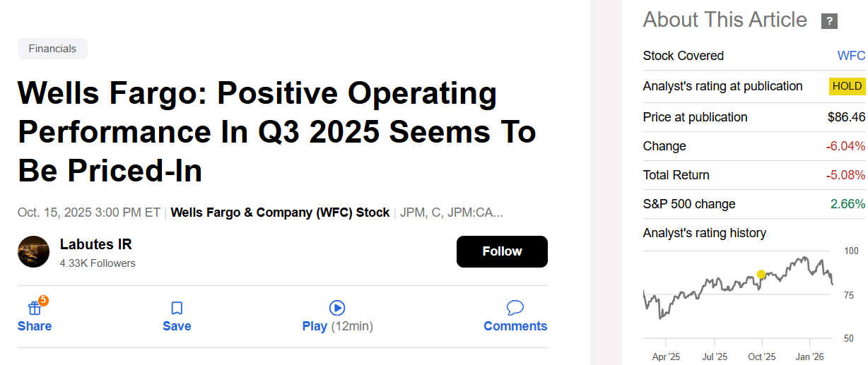Click the Play audio circle icon
Viewport: 868px width, 365px height.
(x=337, y=308)
